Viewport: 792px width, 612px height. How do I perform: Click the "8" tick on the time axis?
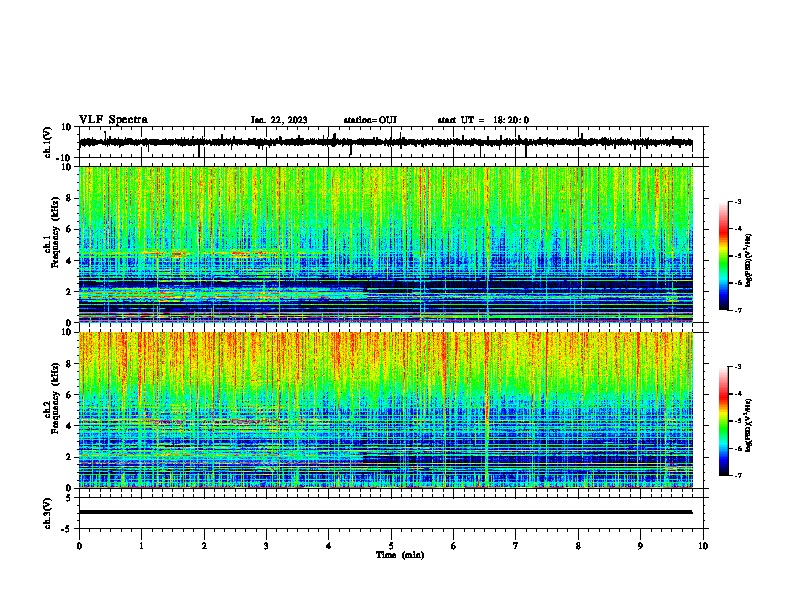coord(578,546)
